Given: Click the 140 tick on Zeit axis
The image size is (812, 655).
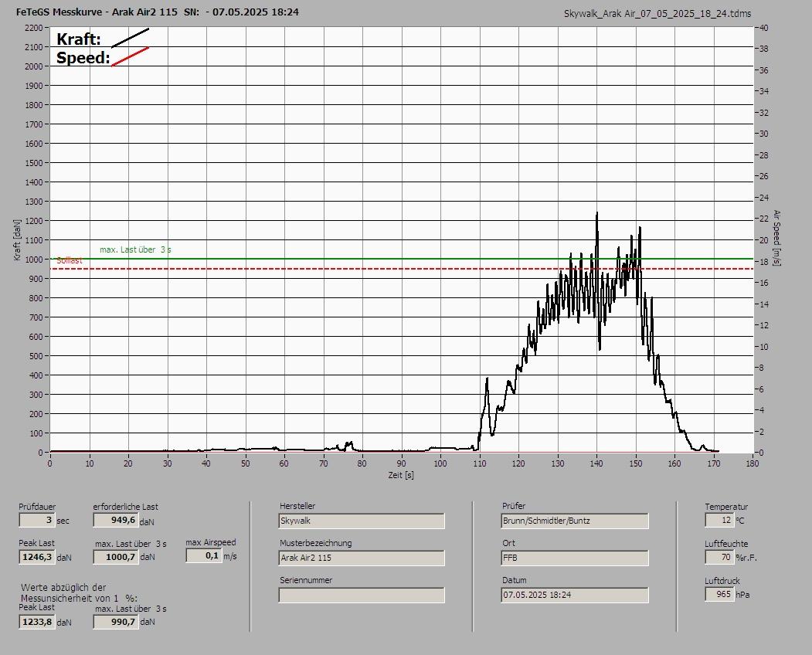Looking at the screenshot, I should coord(596,463).
